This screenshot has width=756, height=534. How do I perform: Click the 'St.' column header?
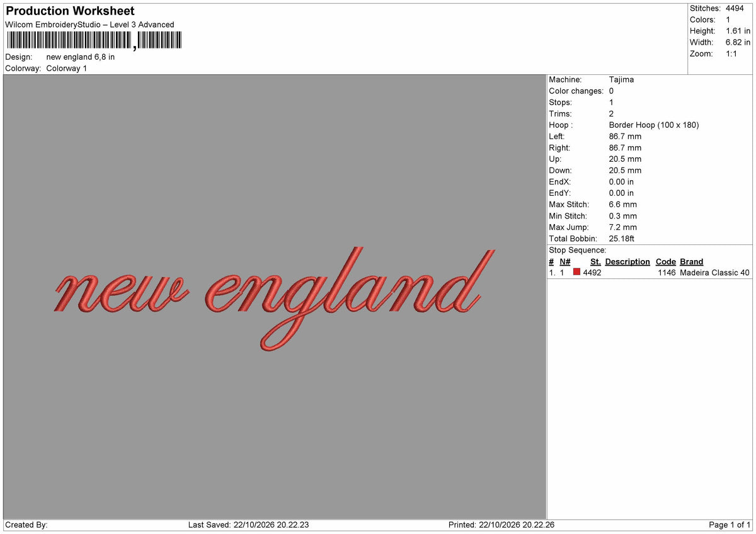tap(595, 261)
